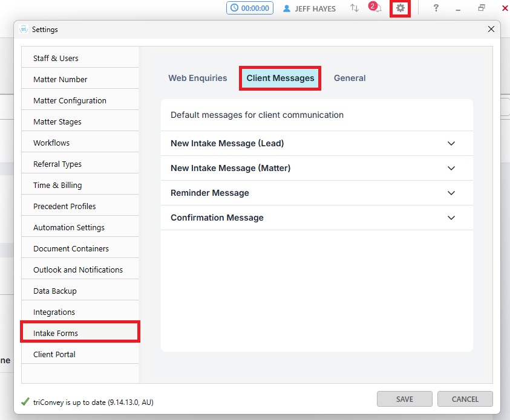Open the Jeff Hayes user profile
The width and height of the screenshot is (510, 420).
coord(309,8)
